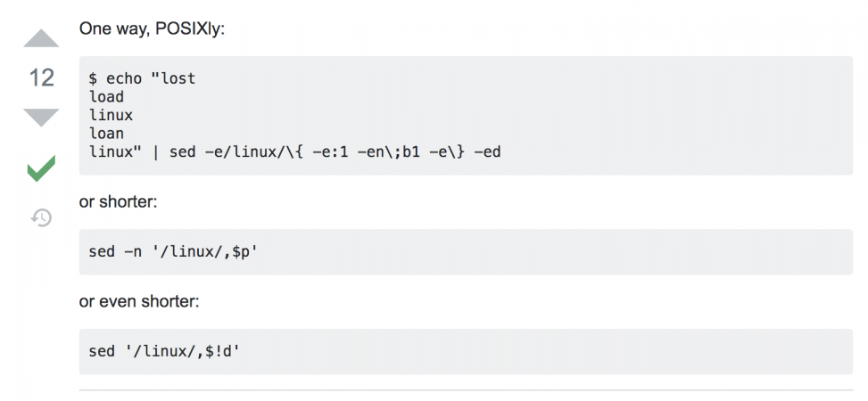Viewport: 868px width, 401px height.
Task: Upvote this answer with the up arrow
Action: tap(41, 40)
